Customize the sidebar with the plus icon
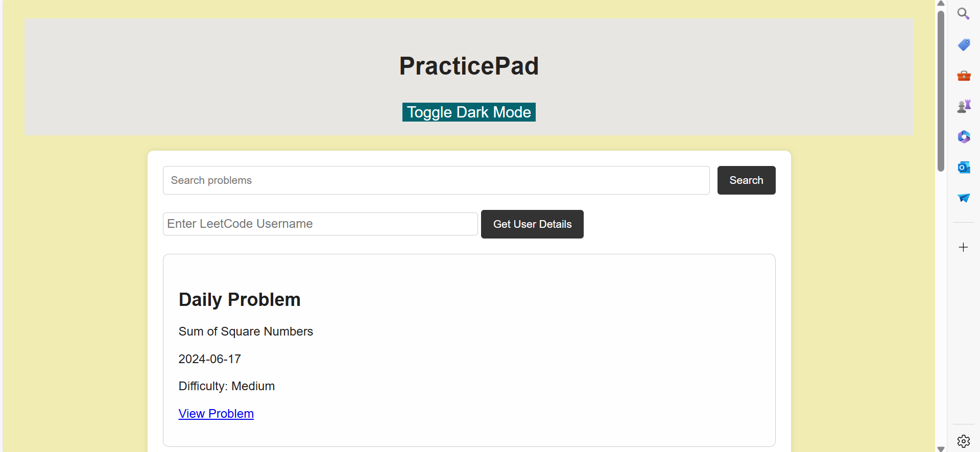The height and width of the screenshot is (452, 980). (x=963, y=247)
